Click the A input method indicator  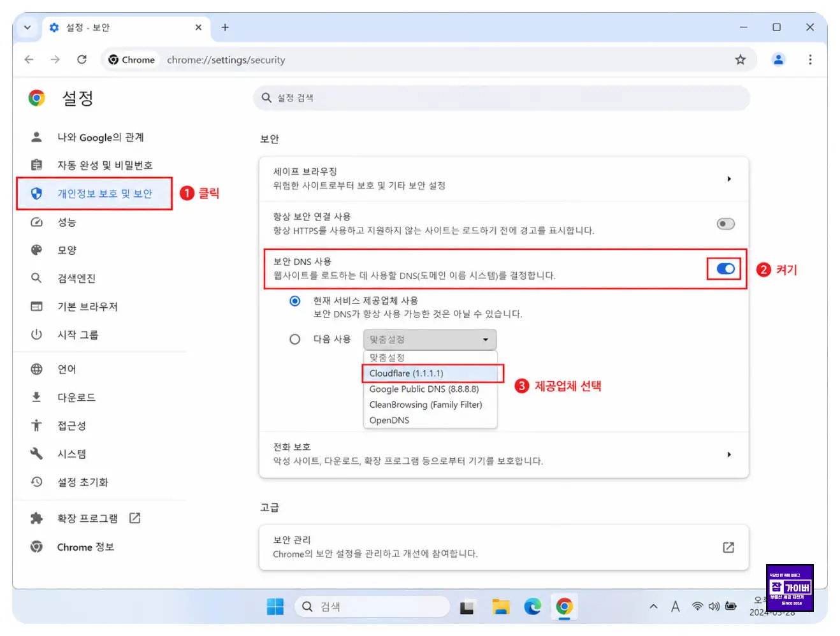(x=676, y=607)
